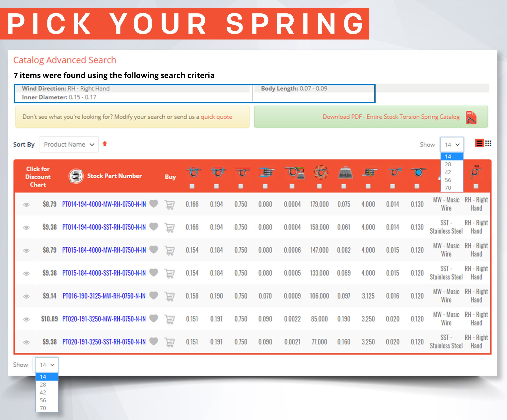Choose 70 from the bottom Show dropdown

[x=43, y=408]
